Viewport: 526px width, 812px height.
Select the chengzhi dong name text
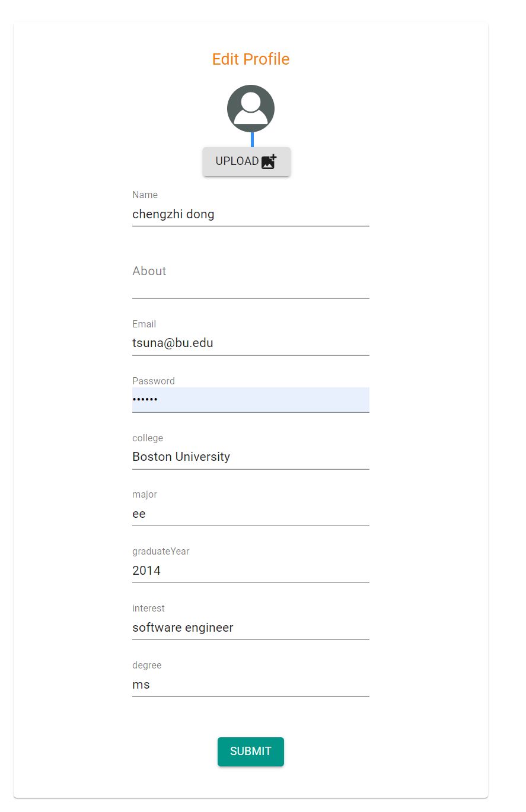[x=173, y=214]
